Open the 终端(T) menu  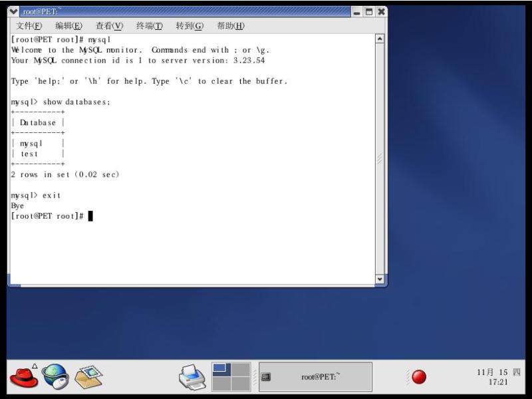[x=150, y=26]
